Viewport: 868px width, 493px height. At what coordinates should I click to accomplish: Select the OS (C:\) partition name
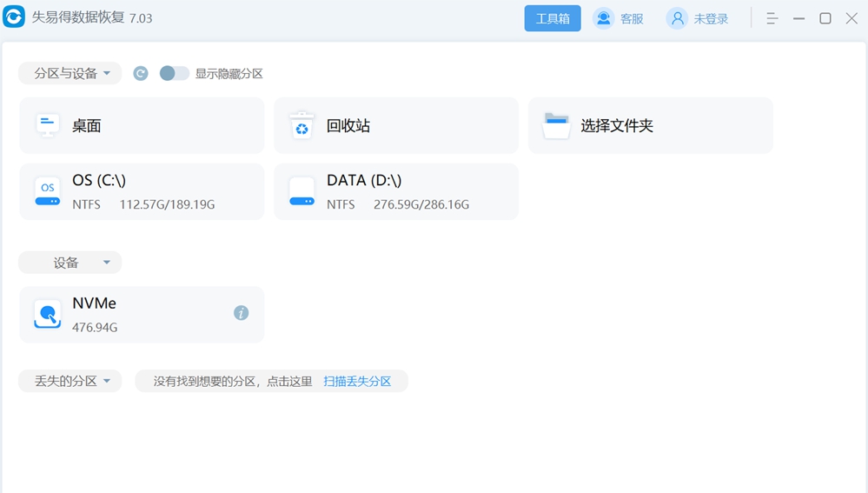(99, 180)
